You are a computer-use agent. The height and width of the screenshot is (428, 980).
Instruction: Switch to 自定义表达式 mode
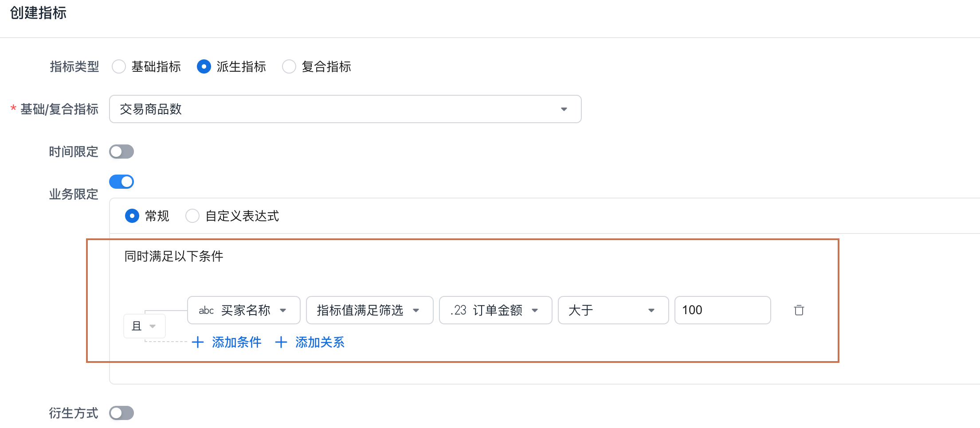point(192,216)
